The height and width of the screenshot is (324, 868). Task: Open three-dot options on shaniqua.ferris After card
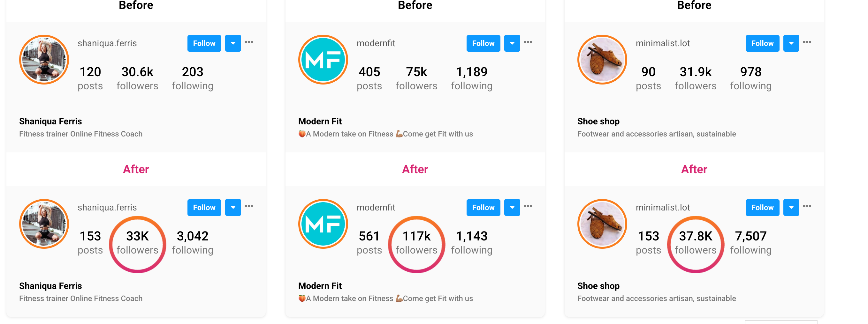[249, 206]
